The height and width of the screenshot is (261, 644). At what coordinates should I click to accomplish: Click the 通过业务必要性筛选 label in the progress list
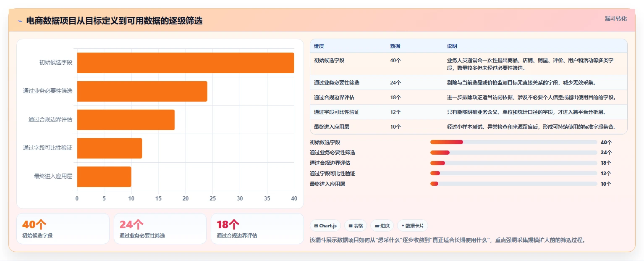tap(332, 153)
